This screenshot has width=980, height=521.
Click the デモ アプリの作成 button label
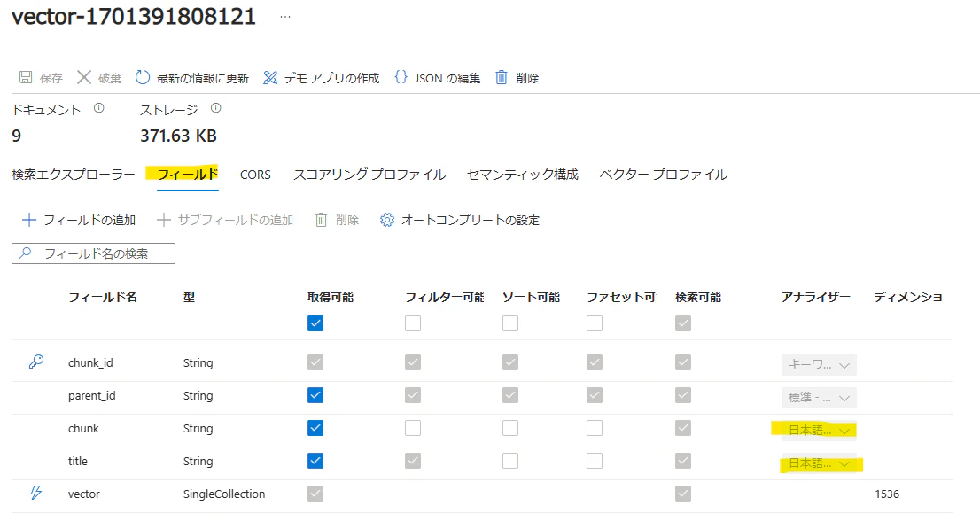pos(332,78)
